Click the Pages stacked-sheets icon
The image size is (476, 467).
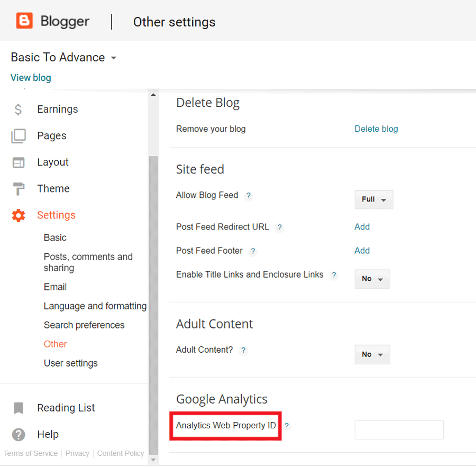coord(19,136)
